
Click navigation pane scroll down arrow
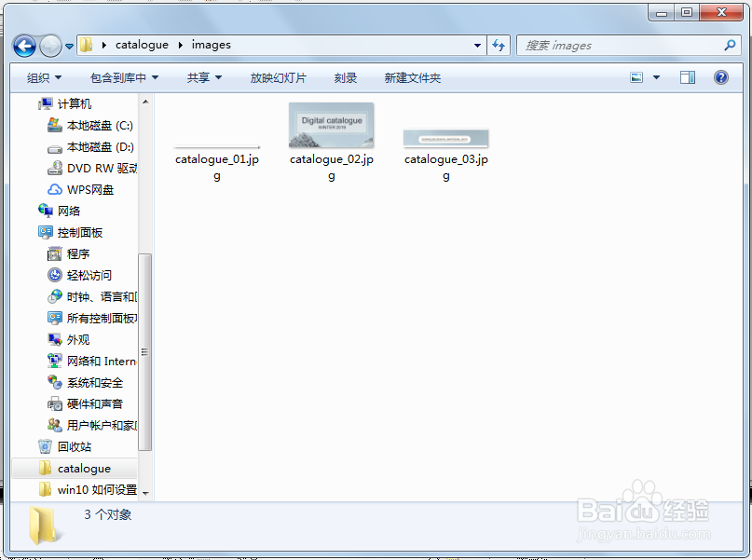tap(145, 493)
